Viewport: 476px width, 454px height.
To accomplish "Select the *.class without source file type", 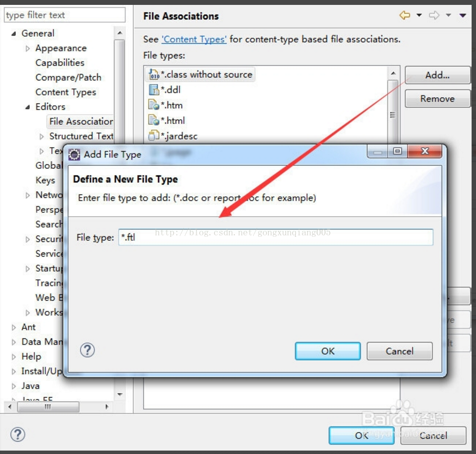I will click(x=201, y=75).
